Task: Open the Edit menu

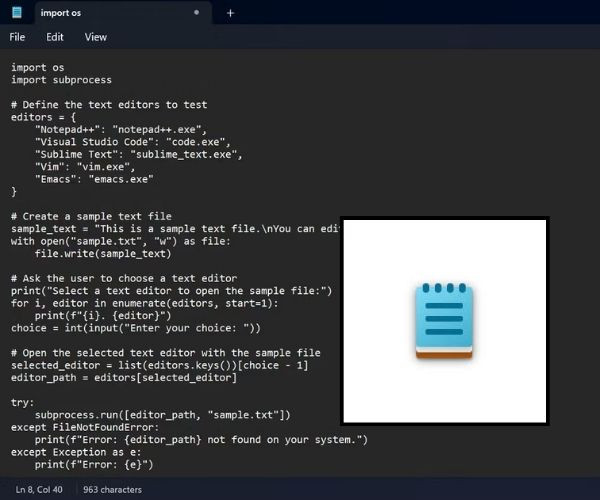Action: tap(55, 37)
